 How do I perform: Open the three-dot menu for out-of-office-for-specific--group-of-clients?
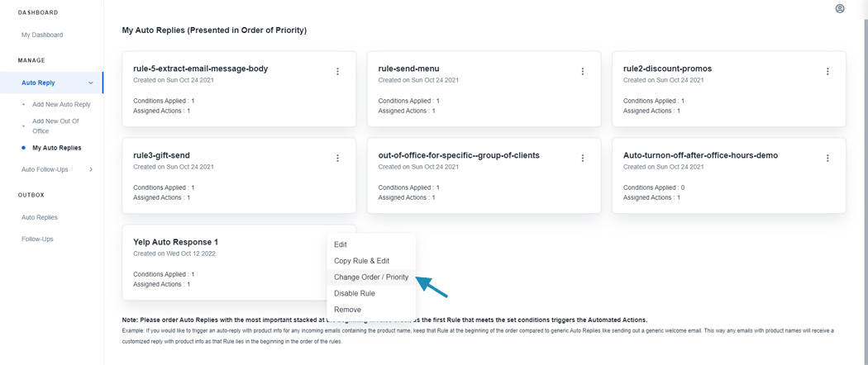pos(582,159)
